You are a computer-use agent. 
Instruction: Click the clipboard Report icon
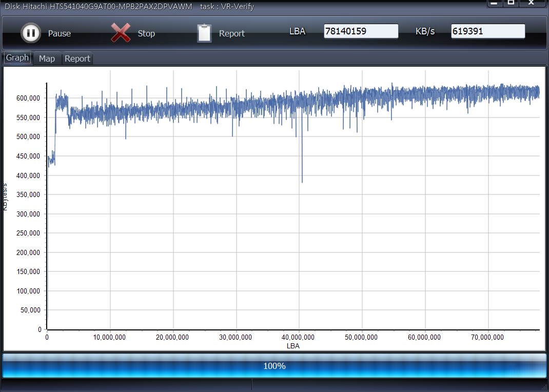point(204,33)
